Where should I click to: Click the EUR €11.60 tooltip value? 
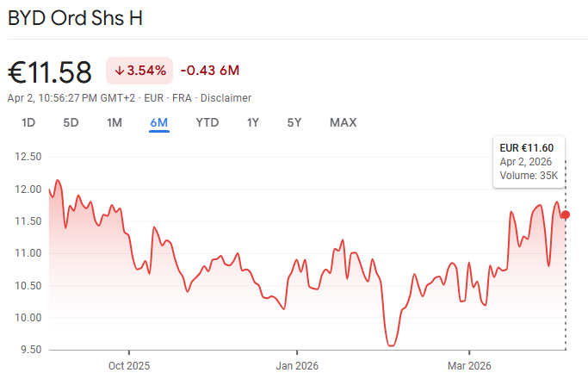click(527, 148)
